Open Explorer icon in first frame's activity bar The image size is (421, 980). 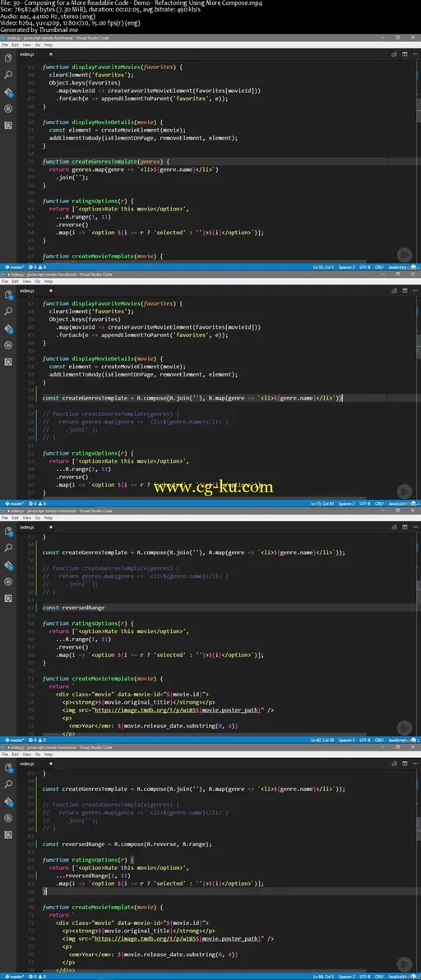tap(8, 58)
